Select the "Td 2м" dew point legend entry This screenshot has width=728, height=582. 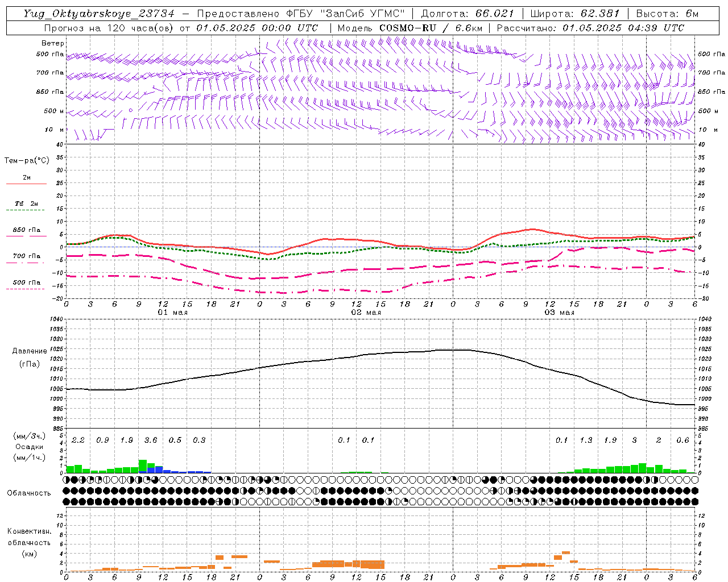click(27, 203)
